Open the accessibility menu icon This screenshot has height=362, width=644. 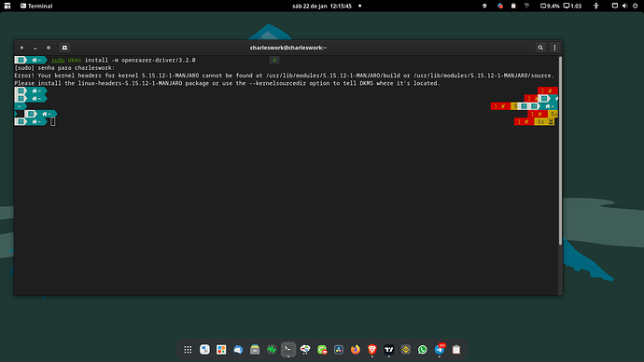click(x=596, y=6)
